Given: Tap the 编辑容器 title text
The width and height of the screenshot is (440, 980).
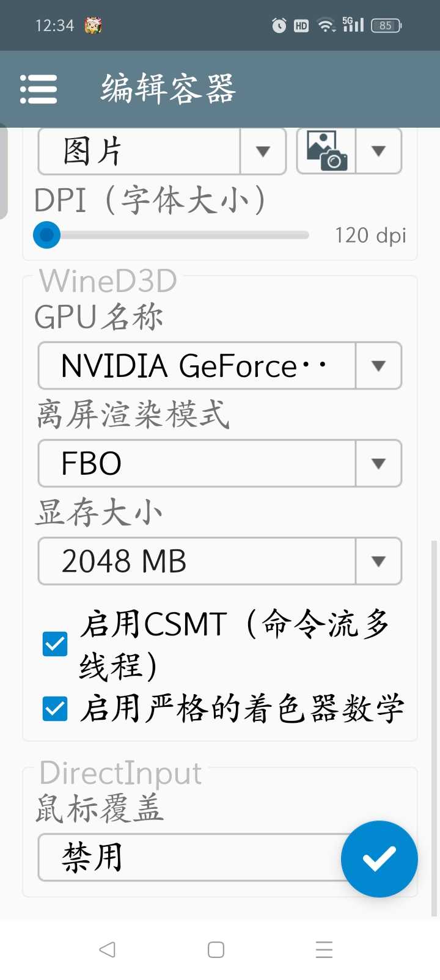Looking at the screenshot, I should (168, 89).
